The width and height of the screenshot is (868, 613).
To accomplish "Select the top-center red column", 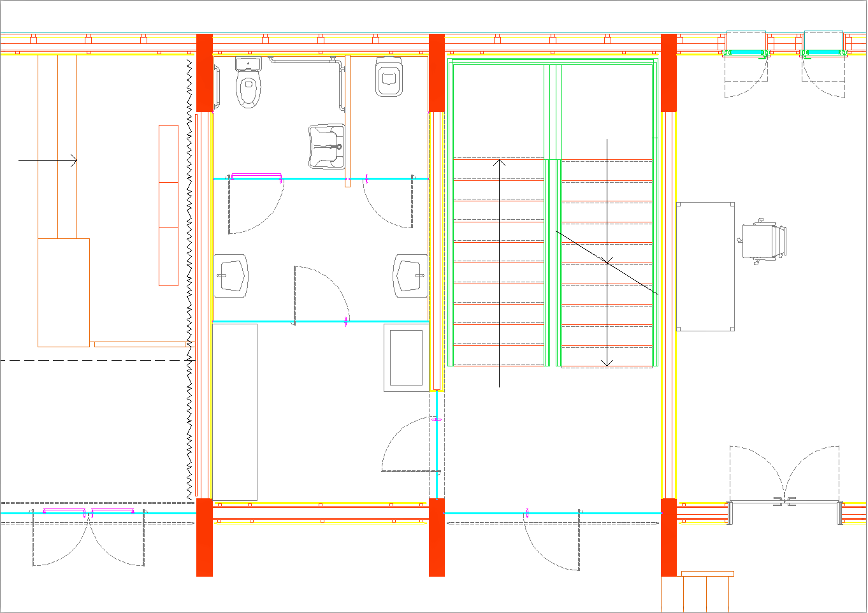I will click(x=437, y=73).
